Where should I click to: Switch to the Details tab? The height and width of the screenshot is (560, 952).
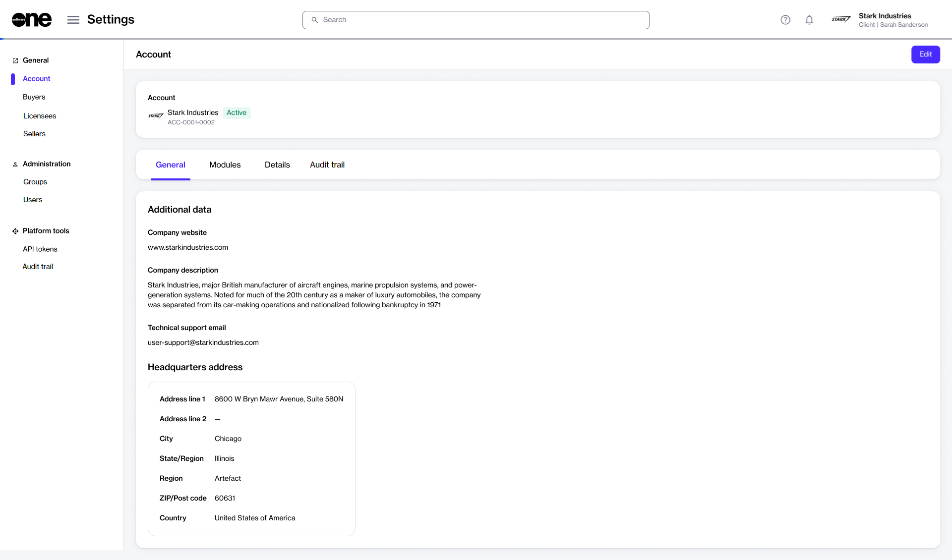pyautogui.click(x=277, y=165)
